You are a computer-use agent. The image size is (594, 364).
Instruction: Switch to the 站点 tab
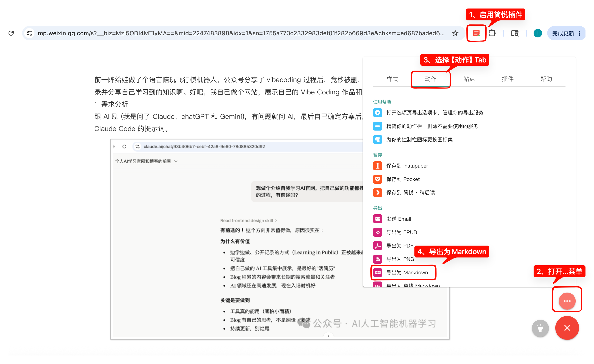[x=469, y=79]
